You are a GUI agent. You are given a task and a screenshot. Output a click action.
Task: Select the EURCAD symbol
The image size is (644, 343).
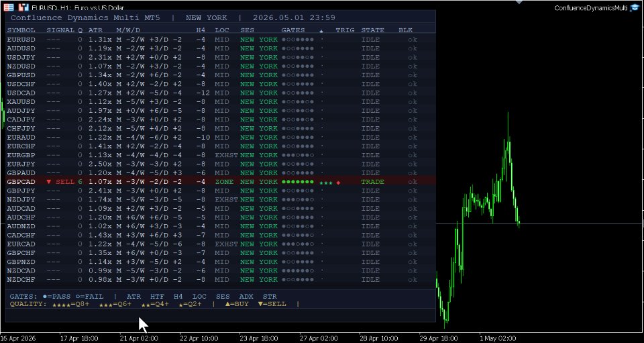(x=21, y=244)
